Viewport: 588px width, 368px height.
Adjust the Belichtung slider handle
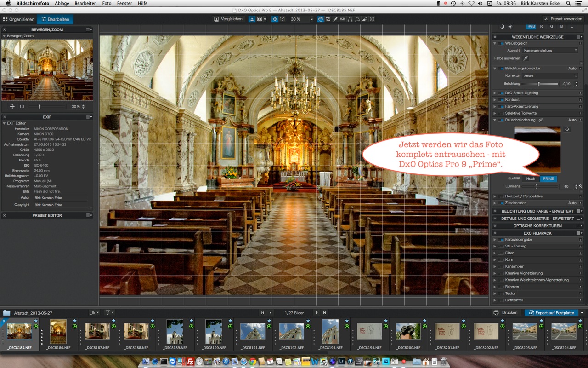coord(539,84)
